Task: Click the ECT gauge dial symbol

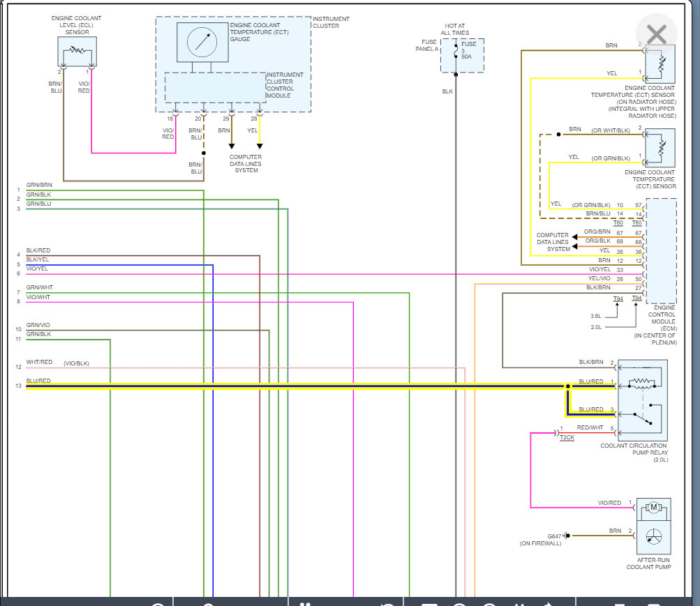Action: 202,43
